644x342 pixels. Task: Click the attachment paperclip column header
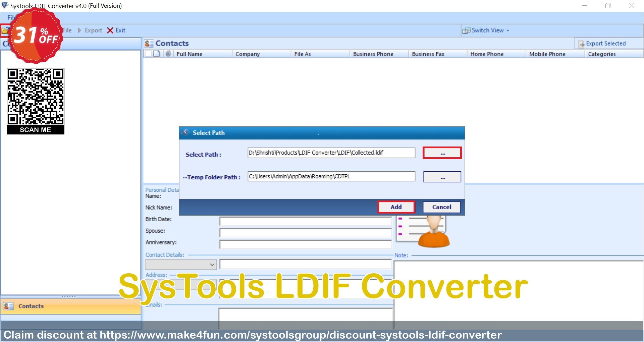[168, 54]
